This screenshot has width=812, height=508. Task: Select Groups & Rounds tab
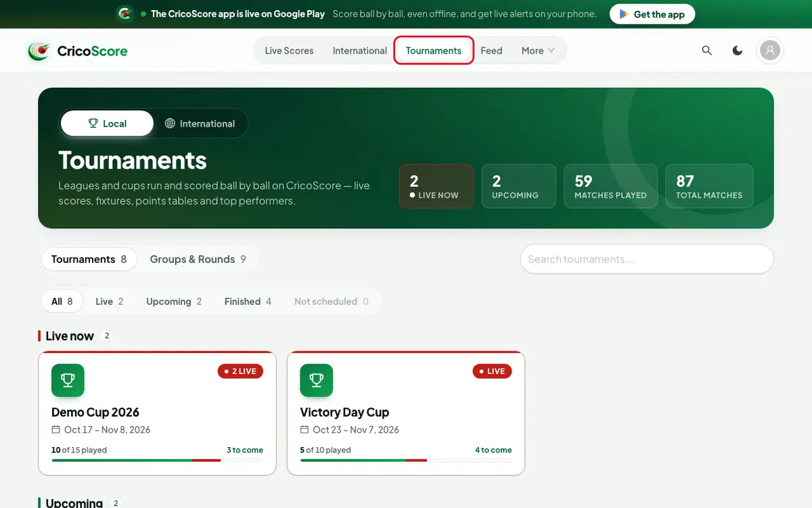coord(198,259)
